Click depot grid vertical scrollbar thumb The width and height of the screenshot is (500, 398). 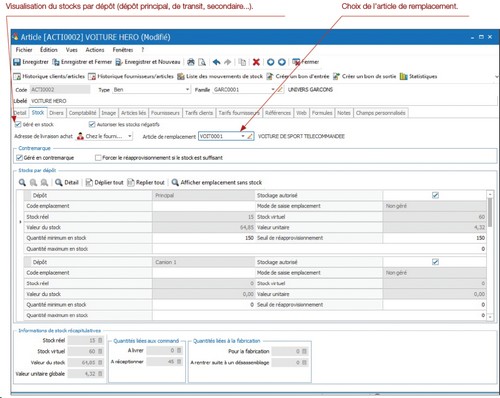tap(490, 212)
